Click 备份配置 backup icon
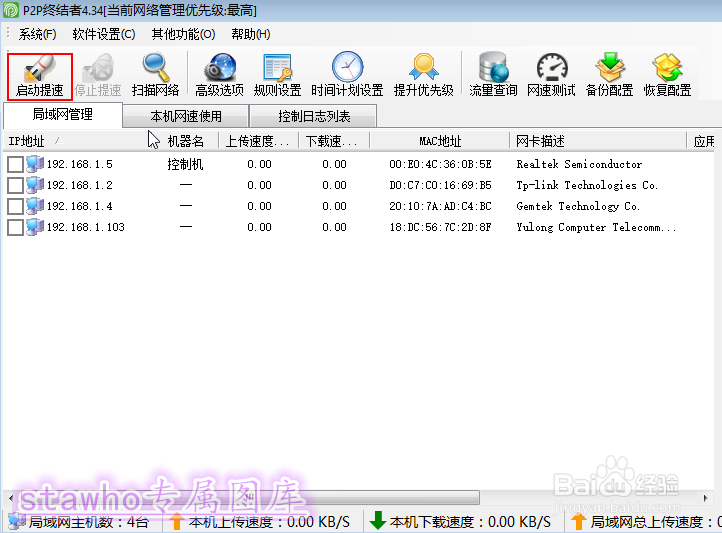The image size is (722, 533). coord(610,67)
